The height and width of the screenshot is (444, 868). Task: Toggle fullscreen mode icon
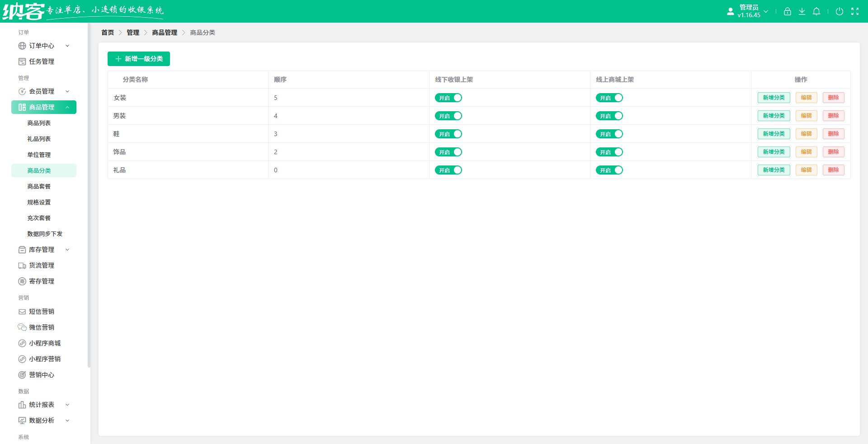[855, 11]
